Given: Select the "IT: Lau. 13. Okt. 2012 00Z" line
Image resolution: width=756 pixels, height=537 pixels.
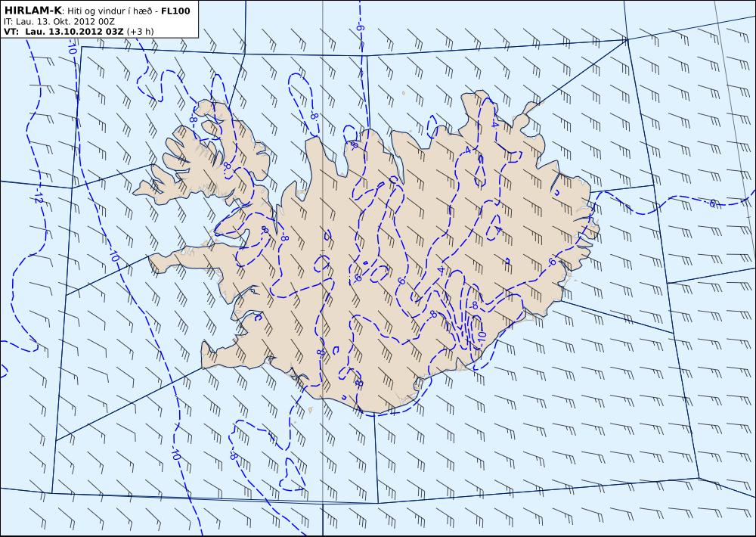Looking at the screenshot, I should pos(58,22).
